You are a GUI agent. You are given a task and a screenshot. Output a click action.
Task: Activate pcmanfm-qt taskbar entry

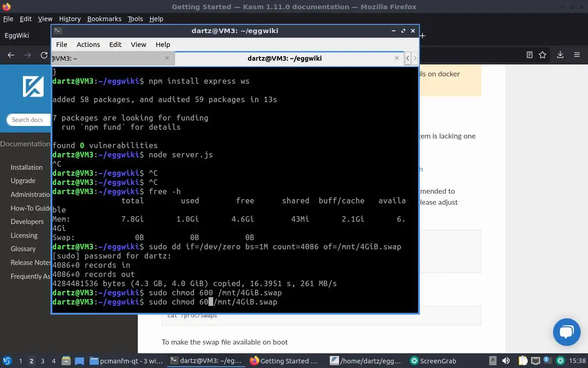[126, 361]
